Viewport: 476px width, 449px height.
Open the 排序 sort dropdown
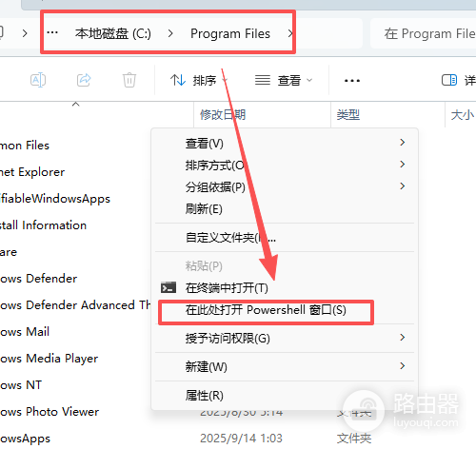coord(199,80)
